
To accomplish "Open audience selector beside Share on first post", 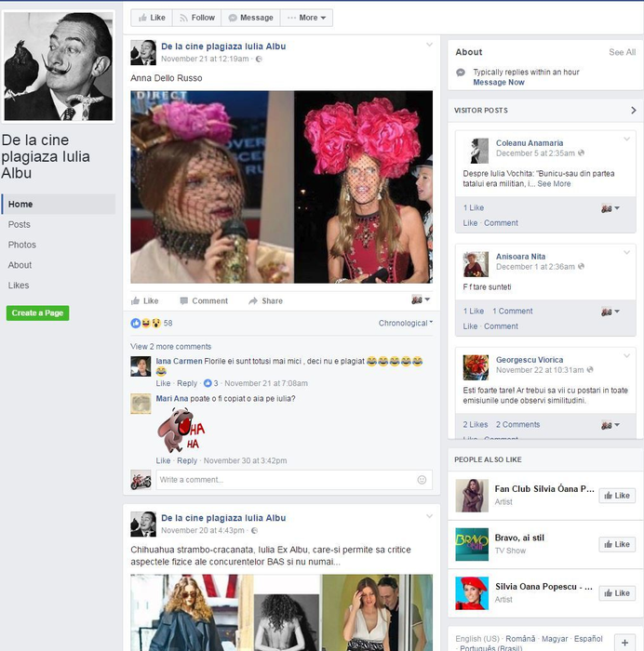I will 421,299.
